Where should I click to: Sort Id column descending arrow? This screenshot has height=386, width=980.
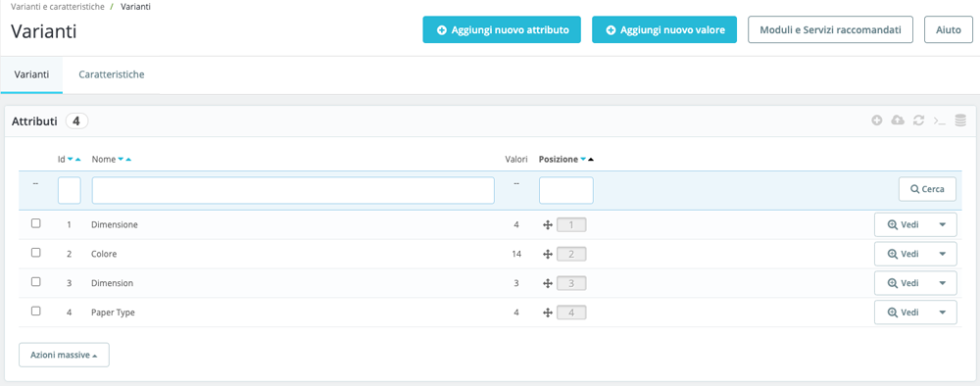[70, 160]
